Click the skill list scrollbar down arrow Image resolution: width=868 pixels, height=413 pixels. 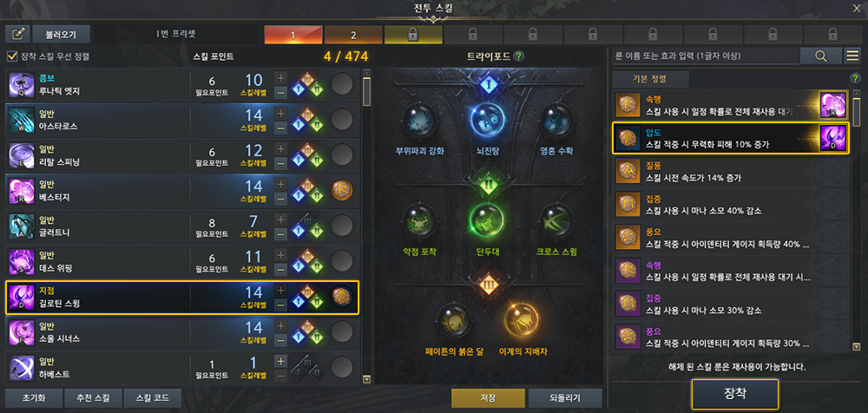tap(366, 380)
